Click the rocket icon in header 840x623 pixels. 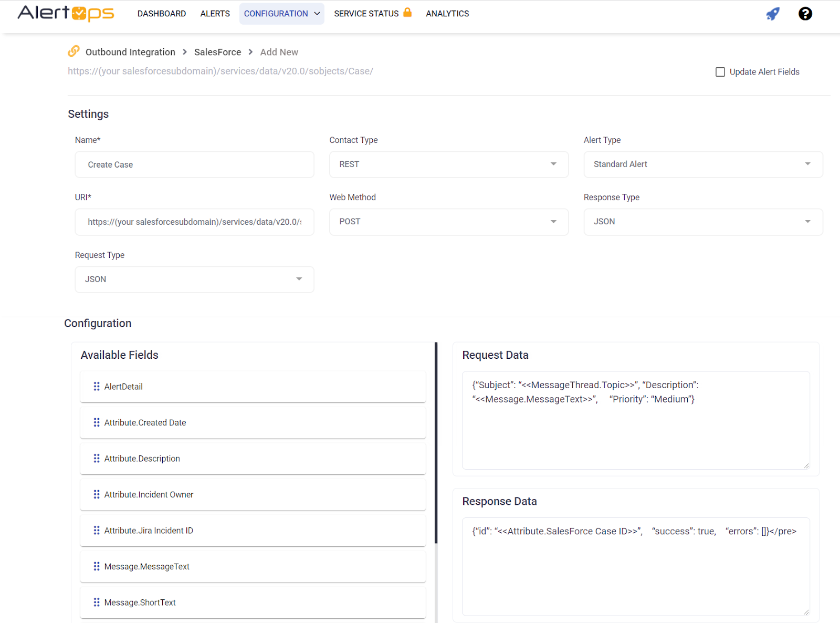point(773,14)
